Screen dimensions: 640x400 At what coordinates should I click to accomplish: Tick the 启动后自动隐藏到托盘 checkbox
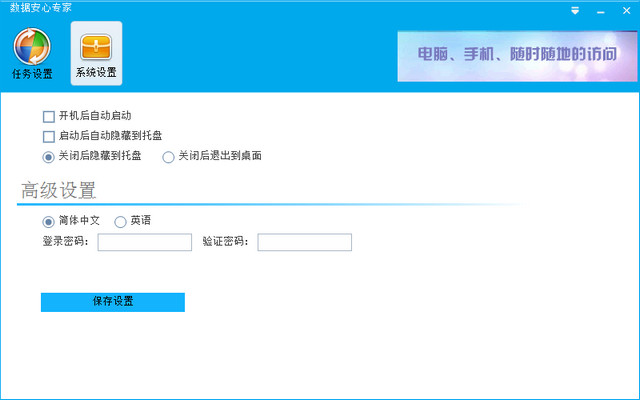[49, 136]
